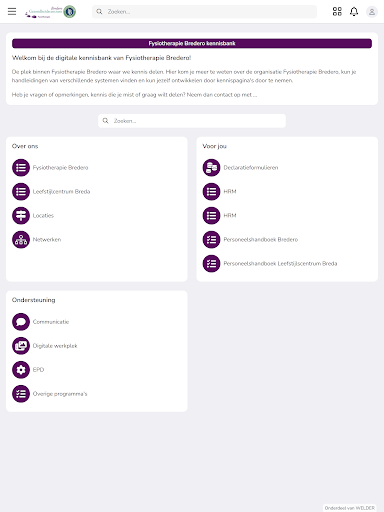384x512 pixels.
Task: Open the first HRM link
Action: [230, 191]
